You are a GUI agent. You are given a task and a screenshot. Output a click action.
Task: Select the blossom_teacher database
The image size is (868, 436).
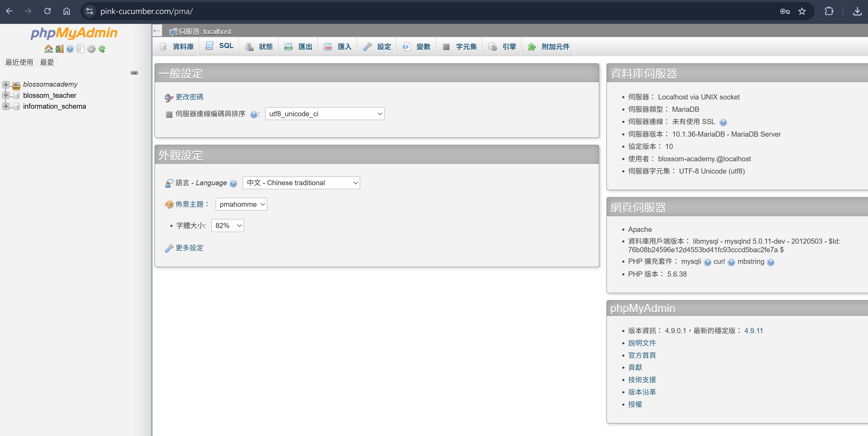pos(50,95)
